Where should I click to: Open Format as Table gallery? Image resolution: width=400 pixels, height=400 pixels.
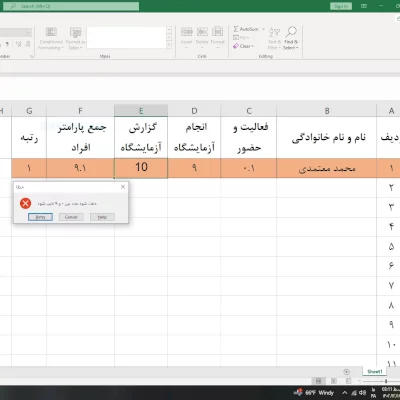coord(75,32)
